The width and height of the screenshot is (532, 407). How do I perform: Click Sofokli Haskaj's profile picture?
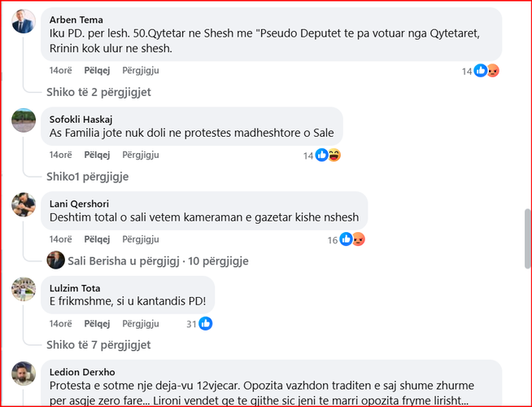coord(24,120)
